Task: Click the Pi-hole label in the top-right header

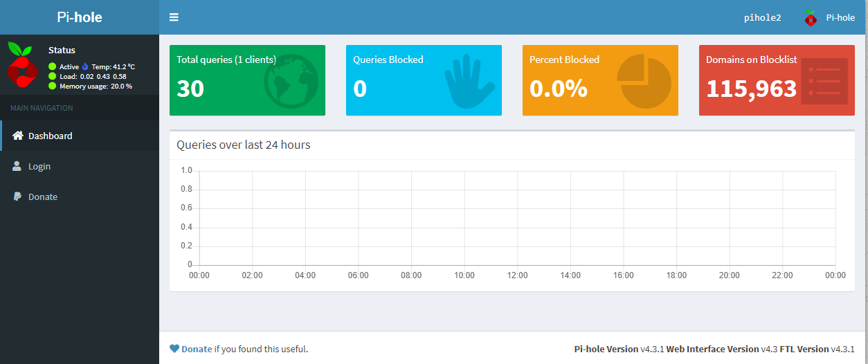Action: (x=840, y=17)
